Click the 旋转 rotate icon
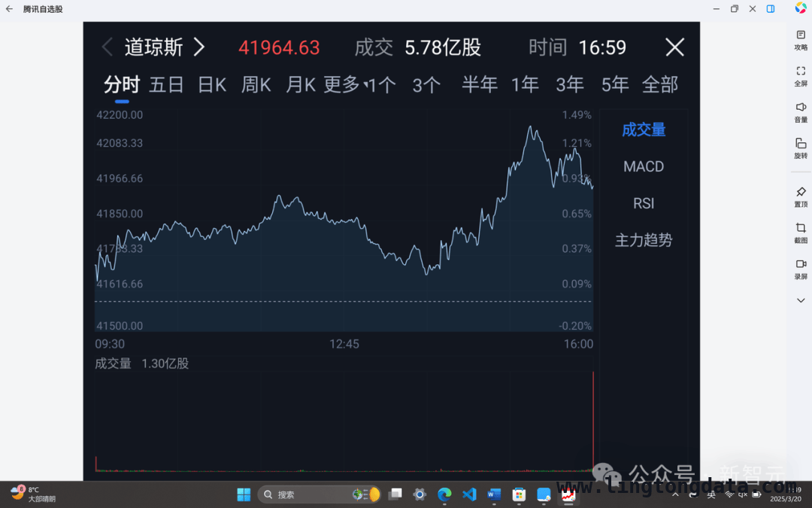This screenshot has height=508, width=812. click(801, 148)
